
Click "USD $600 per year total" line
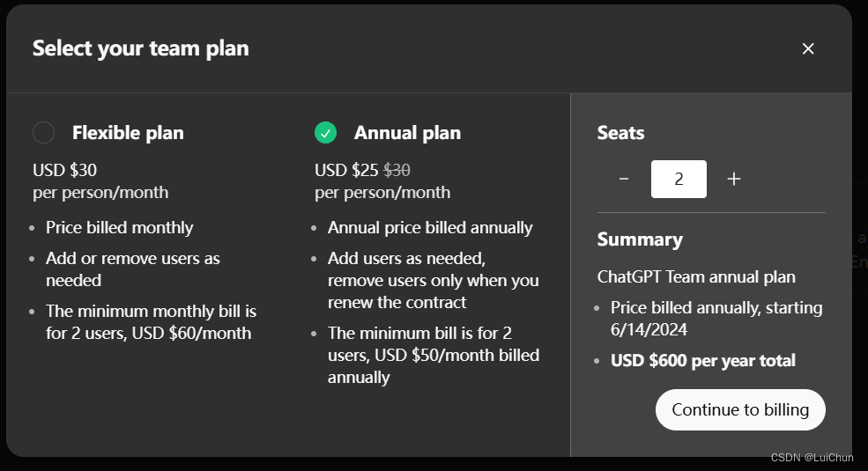703,360
